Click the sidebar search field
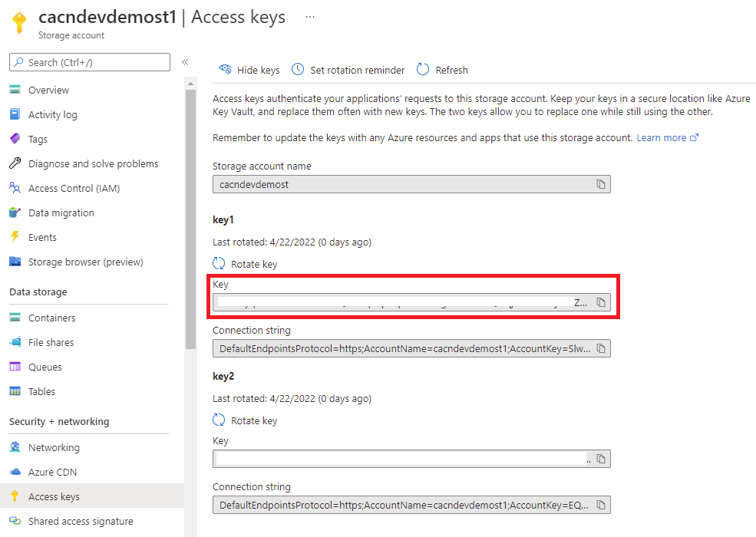Screen dimensions: 756x537 [90, 62]
